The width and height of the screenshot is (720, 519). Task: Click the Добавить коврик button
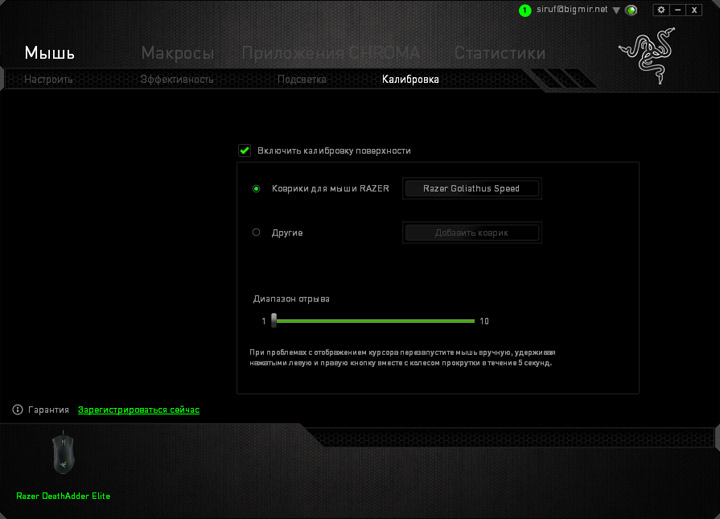472,233
